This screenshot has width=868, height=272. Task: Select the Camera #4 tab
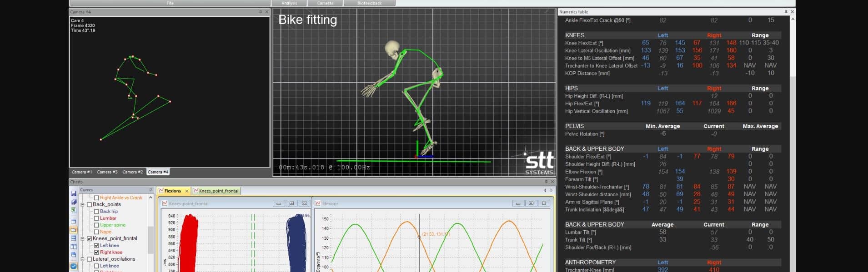pos(158,172)
